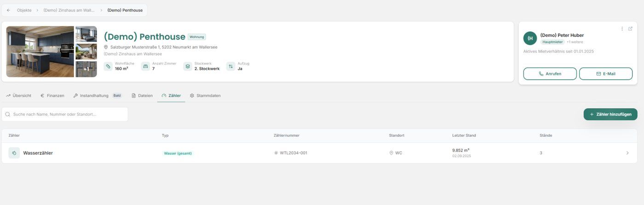Switch to the Übersicht tab
Viewport: 644px width, 205px height.
19,96
